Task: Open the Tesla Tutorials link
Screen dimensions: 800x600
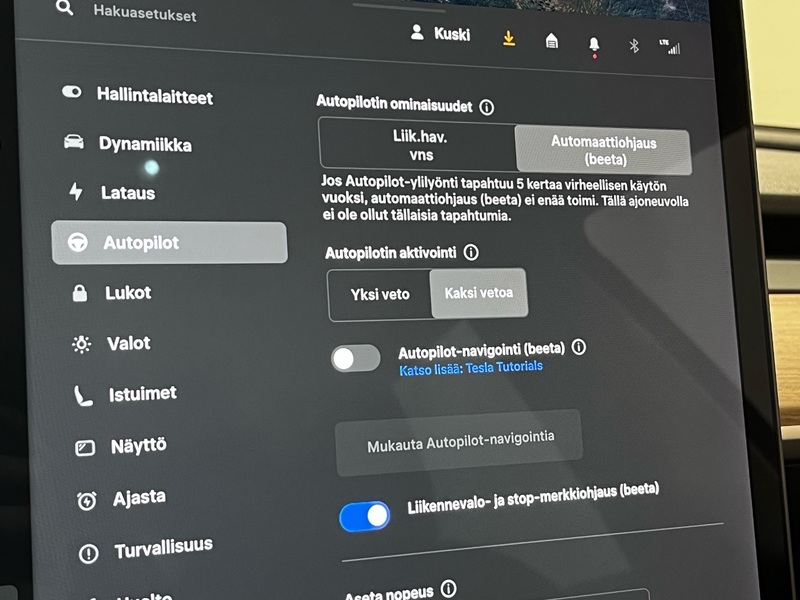Action: [503, 368]
